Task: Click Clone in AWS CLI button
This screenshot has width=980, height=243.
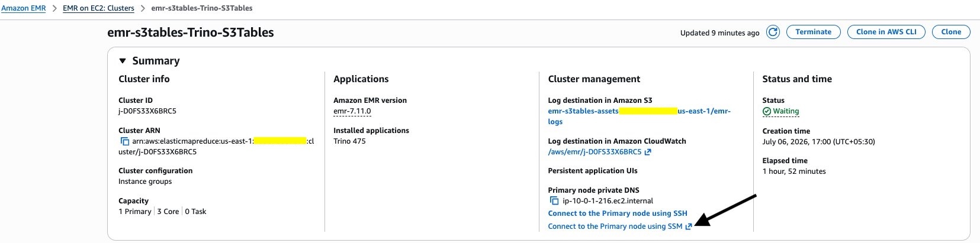Action: [886, 32]
